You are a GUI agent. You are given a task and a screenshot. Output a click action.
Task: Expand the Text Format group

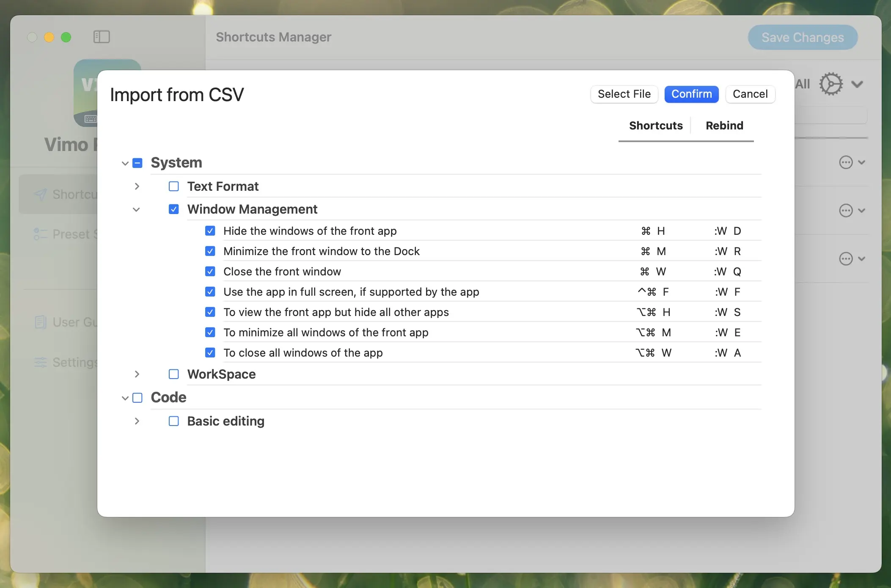pyautogui.click(x=137, y=187)
